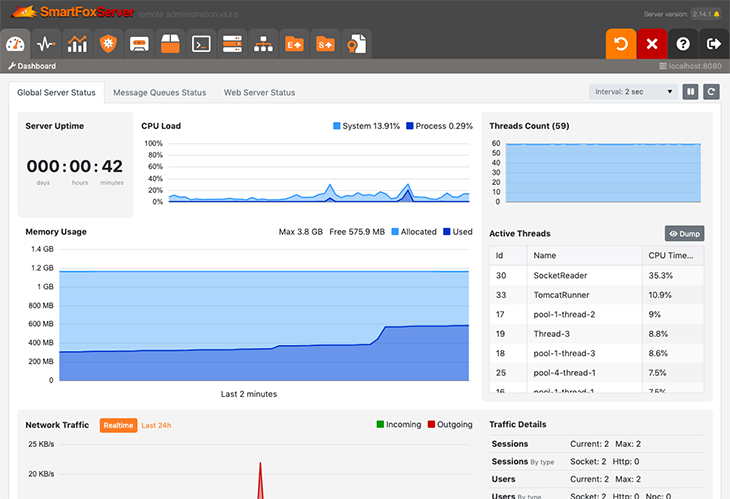Image resolution: width=730 pixels, height=499 pixels.
Task: Click the Last 2 minutes chart caption
Action: pyautogui.click(x=249, y=394)
